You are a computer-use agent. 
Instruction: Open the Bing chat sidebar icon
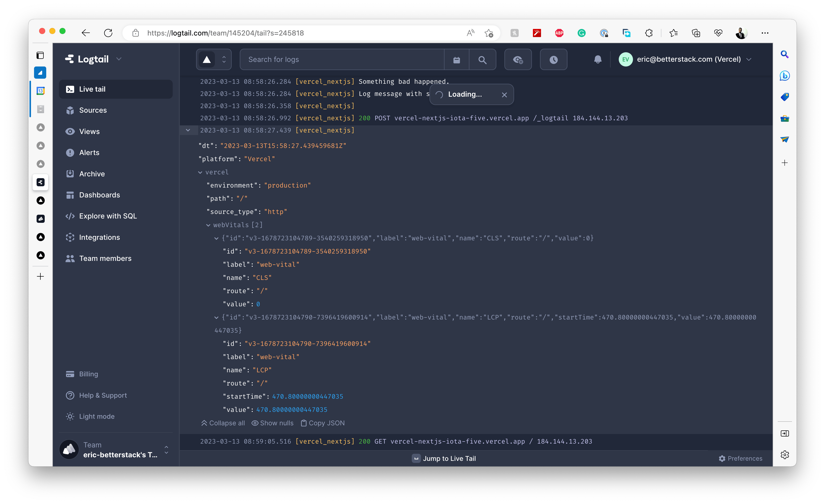click(784, 76)
